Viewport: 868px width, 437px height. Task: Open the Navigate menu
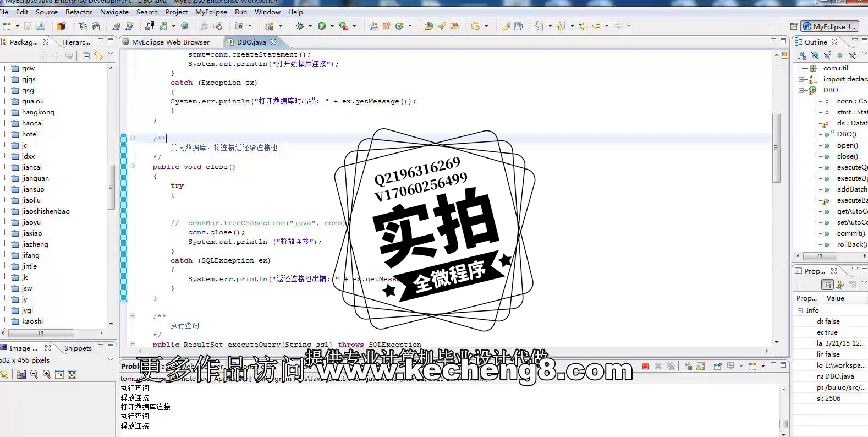coord(114,12)
